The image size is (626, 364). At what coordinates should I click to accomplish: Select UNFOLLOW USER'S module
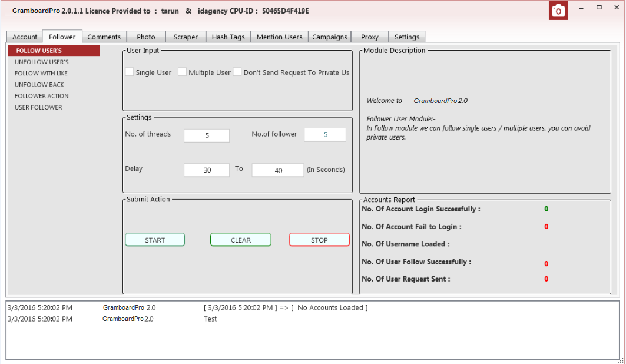coord(42,62)
